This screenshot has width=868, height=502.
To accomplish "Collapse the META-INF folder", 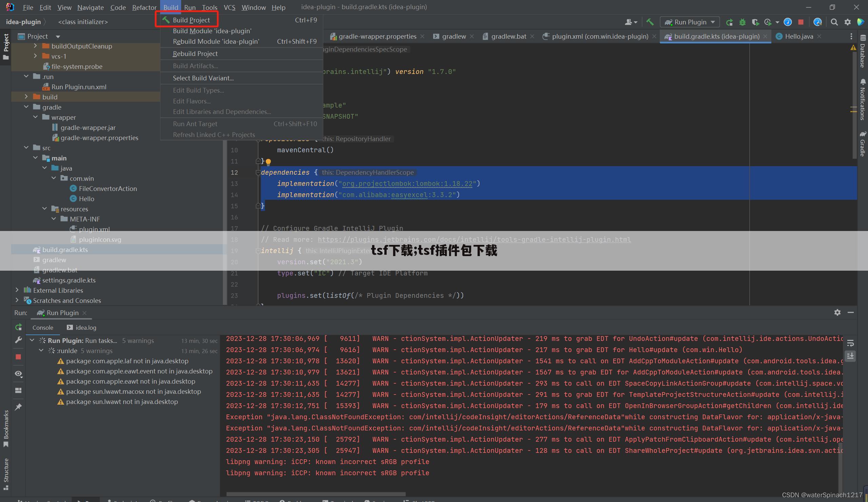I will tap(54, 219).
